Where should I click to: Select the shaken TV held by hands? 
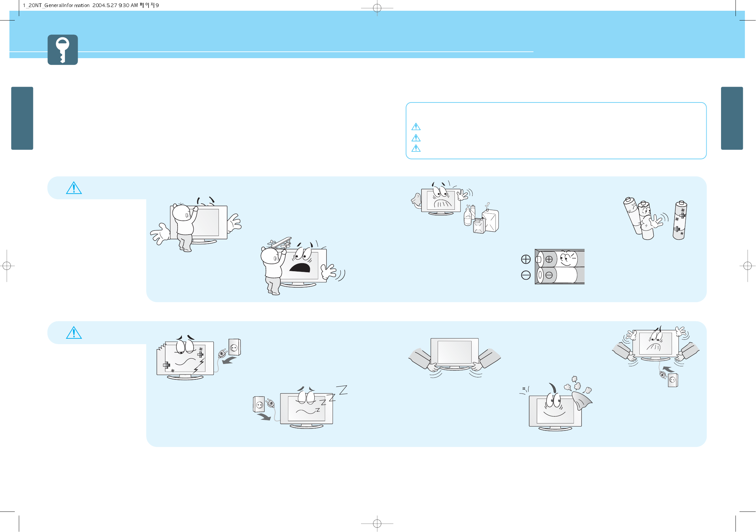(x=655, y=346)
